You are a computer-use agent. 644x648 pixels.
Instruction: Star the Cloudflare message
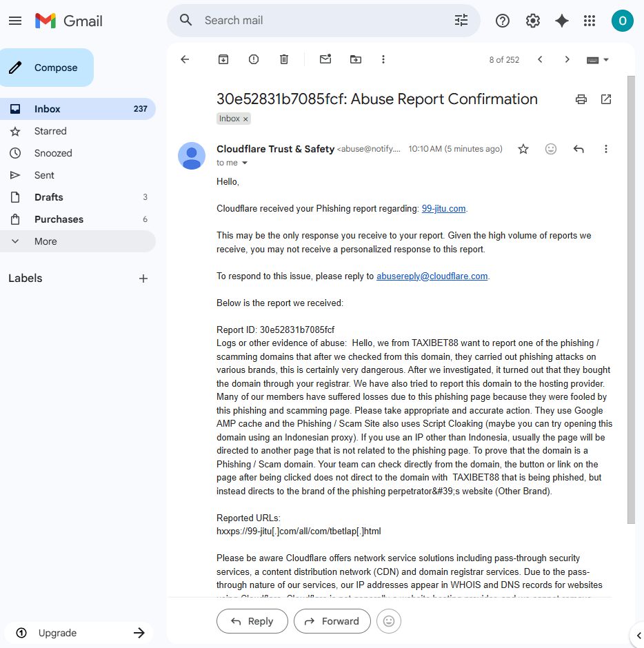[x=523, y=149]
